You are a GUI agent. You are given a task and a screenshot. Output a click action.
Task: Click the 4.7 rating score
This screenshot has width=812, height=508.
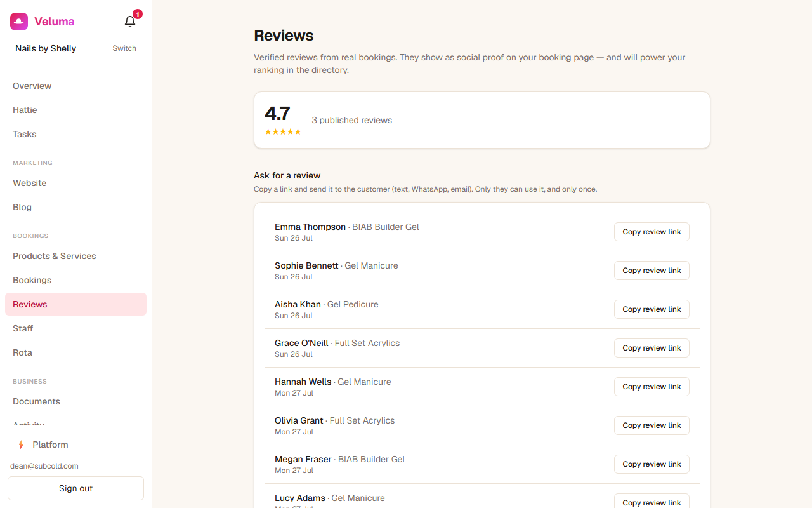point(277,114)
